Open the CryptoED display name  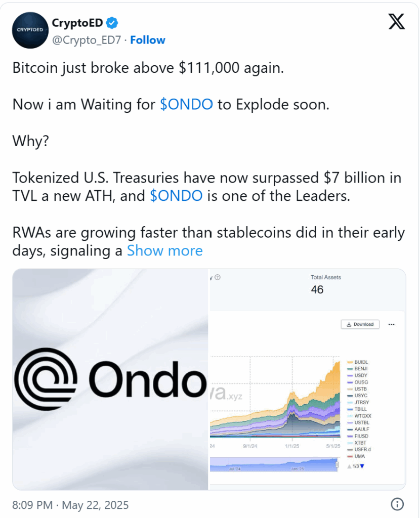tap(77, 23)
